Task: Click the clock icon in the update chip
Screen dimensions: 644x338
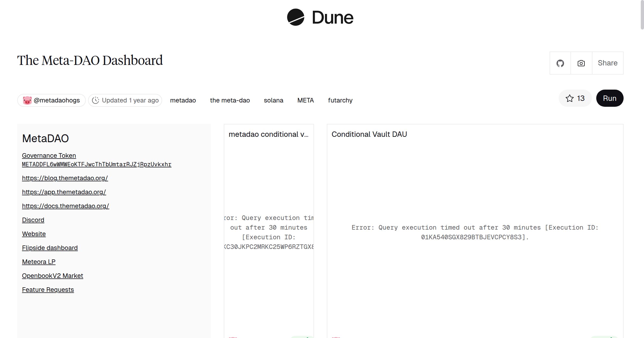Action: (96, 100)
